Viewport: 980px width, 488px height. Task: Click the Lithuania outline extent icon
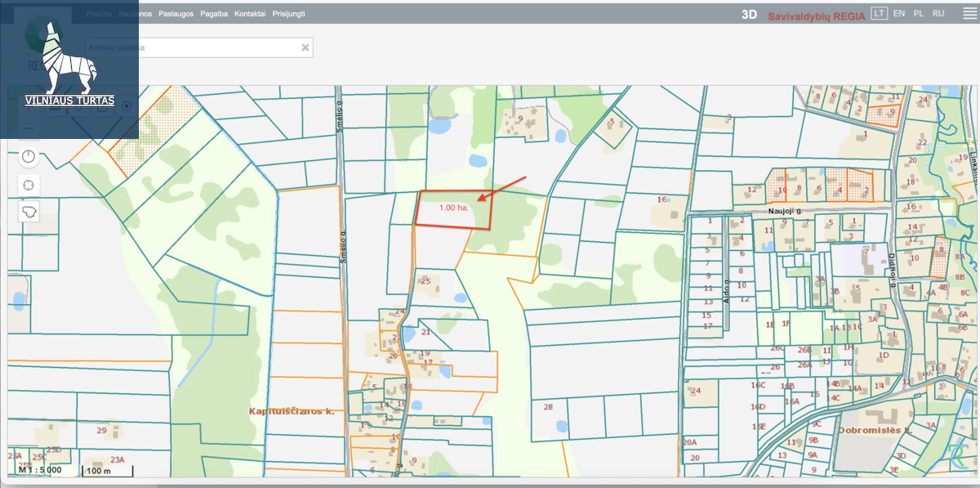[29, 212]
